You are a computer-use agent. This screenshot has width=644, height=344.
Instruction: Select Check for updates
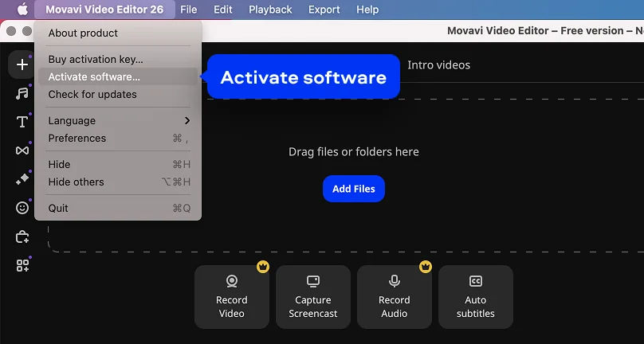pyautogui.click(x=118, y=95)
